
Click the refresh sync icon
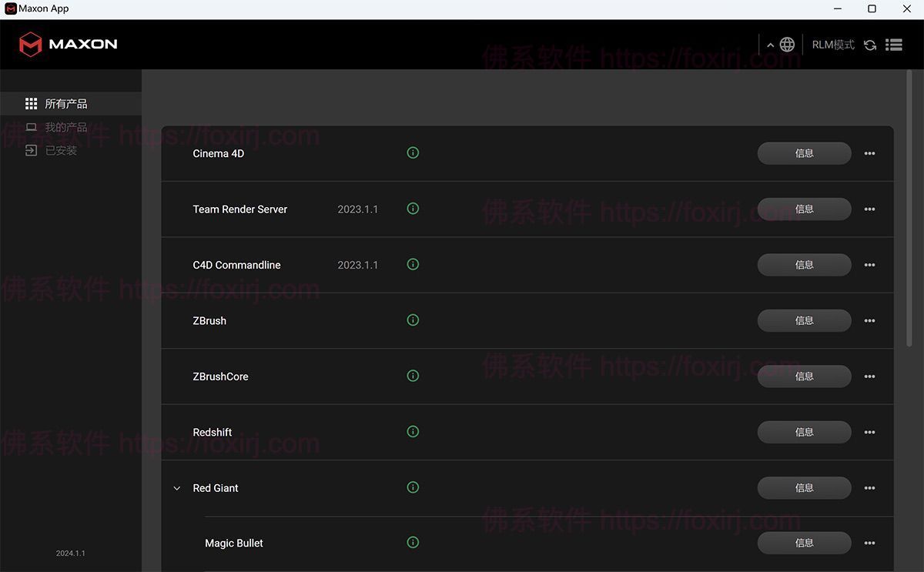click(870, 45)
